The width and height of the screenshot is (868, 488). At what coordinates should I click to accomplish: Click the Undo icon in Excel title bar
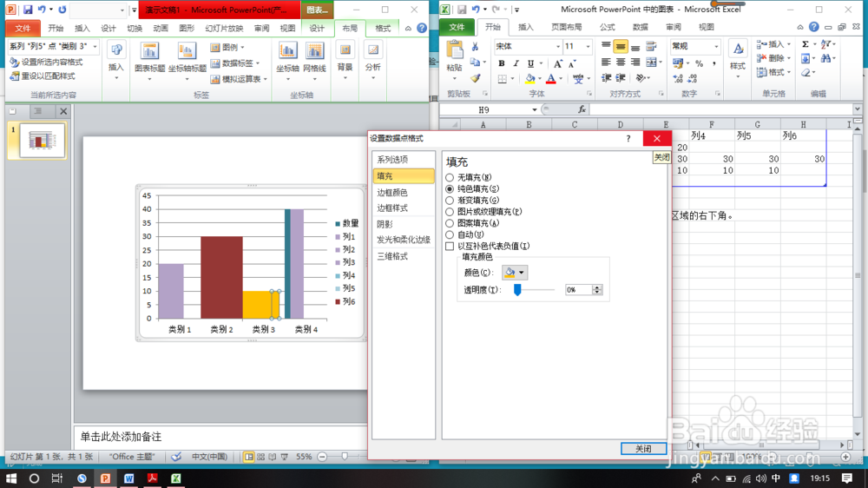(x=476, y=10)
